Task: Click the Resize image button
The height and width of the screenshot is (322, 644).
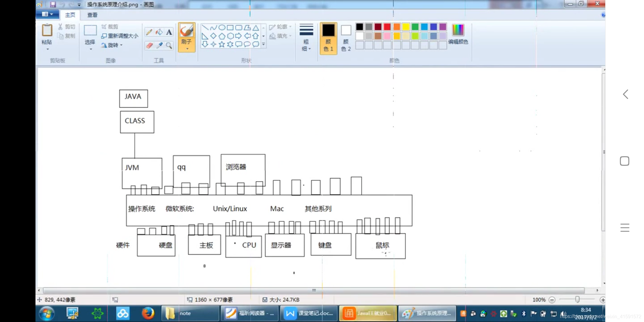Action: [120, 36]
